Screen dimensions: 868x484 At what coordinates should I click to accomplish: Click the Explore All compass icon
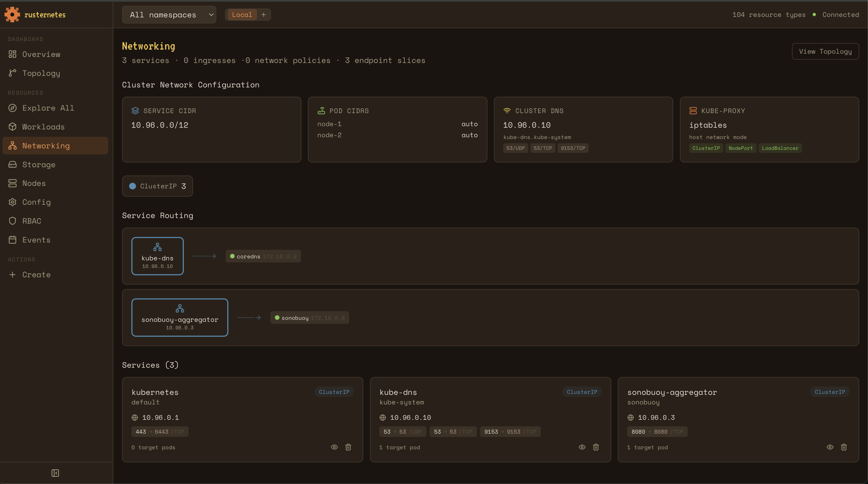click(x=13, y=108)
